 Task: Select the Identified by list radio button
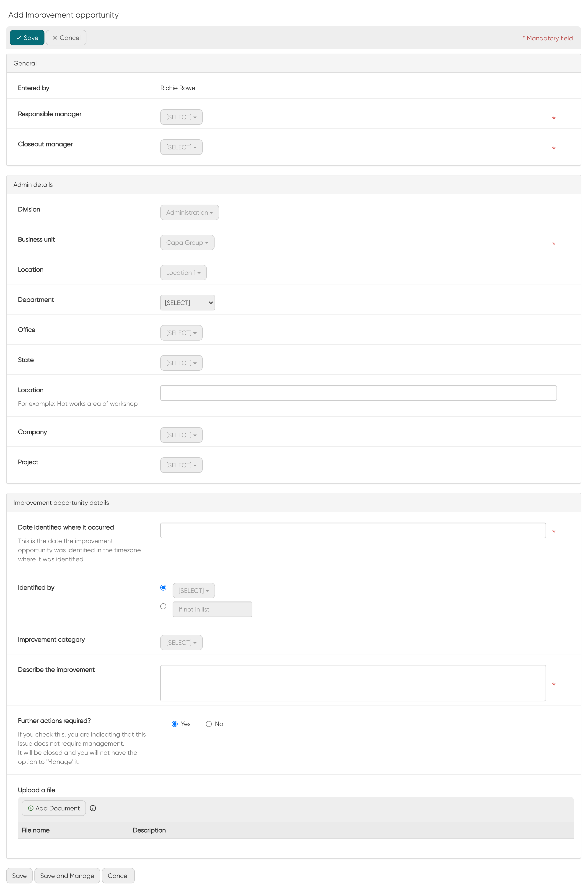[163, 587]
